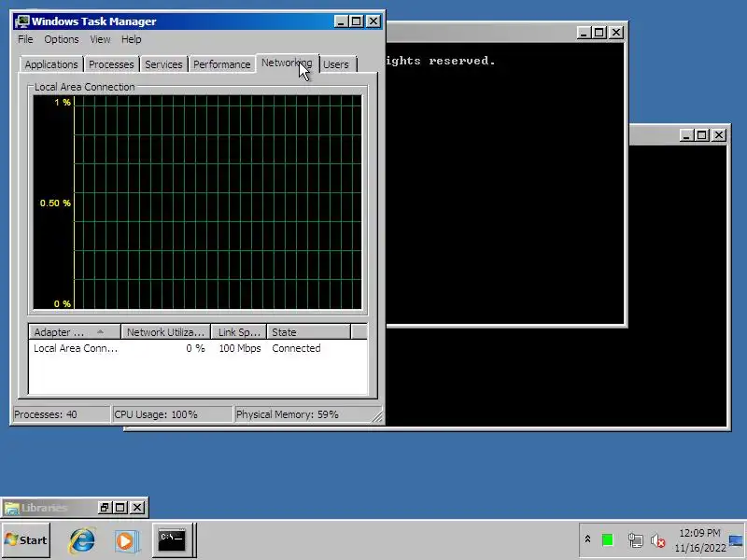The height and width of the screenshot is (560, 747).
Task: Maximize the front Command Prompt window
Action: tap(599, 33)
